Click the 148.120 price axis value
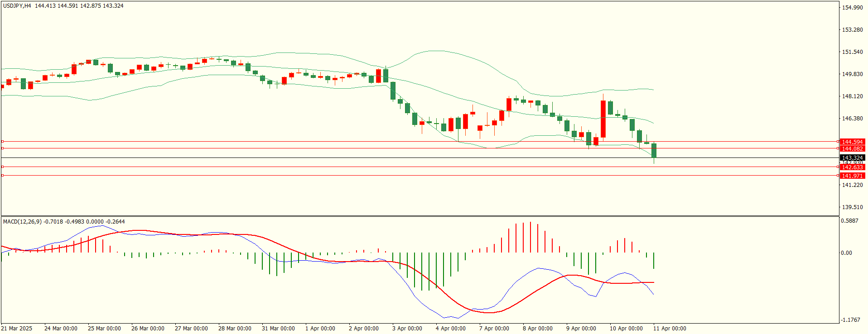Viewport: 868px width, 334px height. pyautogui.click(x=852, y=96)
